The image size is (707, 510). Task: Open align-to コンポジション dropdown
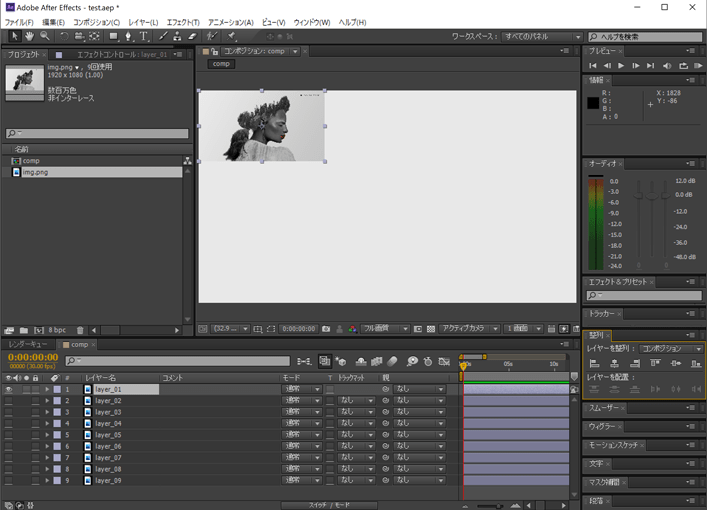click(x=670, y=349)
